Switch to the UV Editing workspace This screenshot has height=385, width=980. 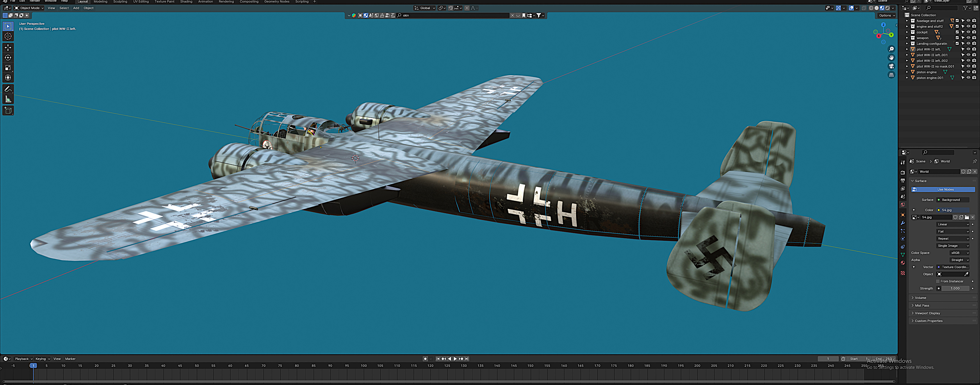pos(141,2)
